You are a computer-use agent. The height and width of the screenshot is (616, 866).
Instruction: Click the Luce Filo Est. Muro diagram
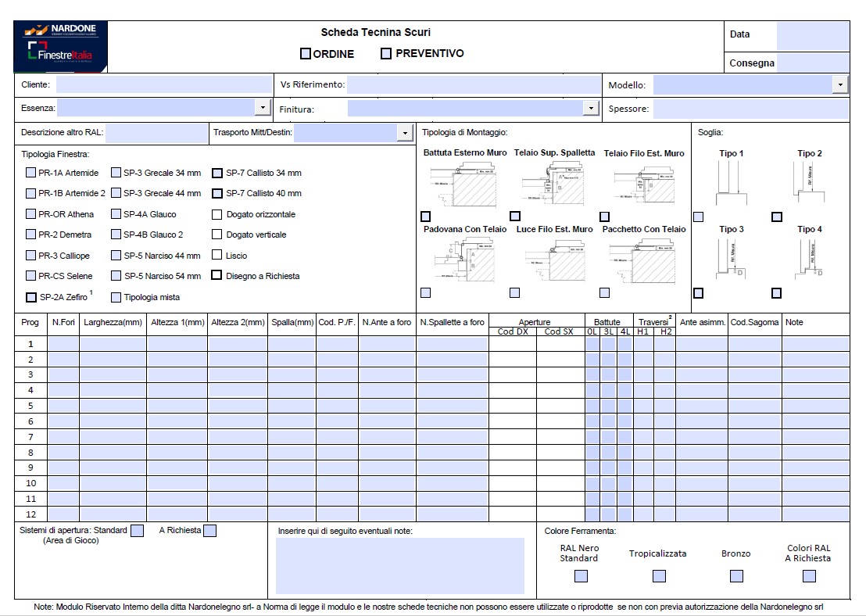click(x=555, y=261)
